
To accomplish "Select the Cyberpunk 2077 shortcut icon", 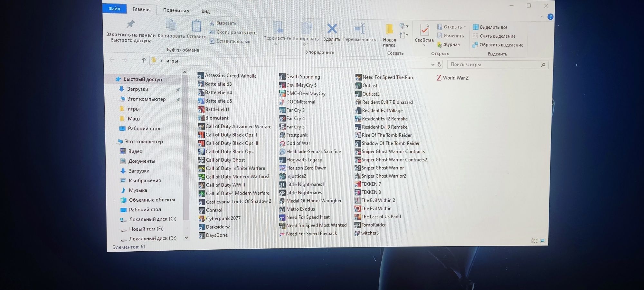I will tap(202, 218).
